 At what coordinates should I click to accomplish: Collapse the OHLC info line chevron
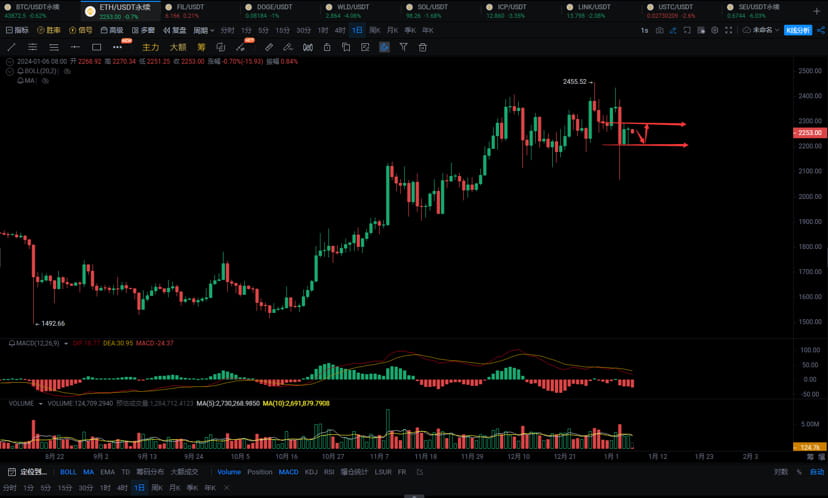pyautogui.click(x=10, y=62)
